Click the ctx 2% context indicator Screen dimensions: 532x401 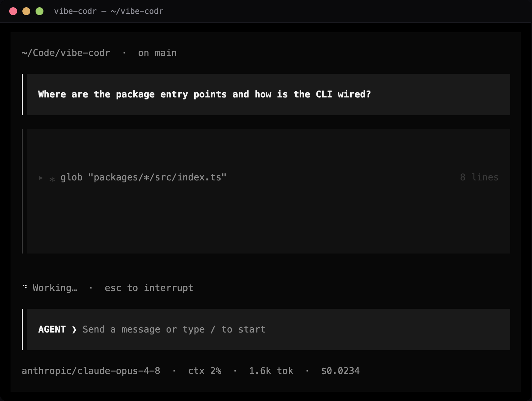pyautogui.click(x=205, y=371)
